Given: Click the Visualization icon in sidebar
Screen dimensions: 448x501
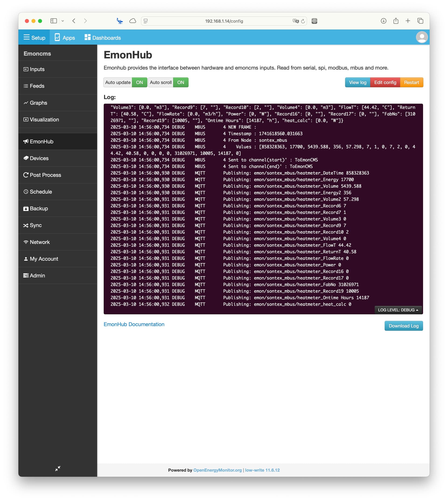Looking at the screenshot, I should coord(26,119).
